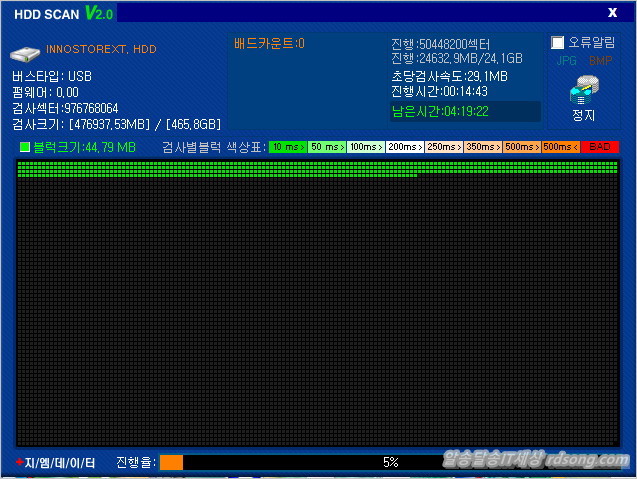Viewport: 637px width, 479px height.
Task: Select the 50 ms color swatch
Action: coord(327,147)
